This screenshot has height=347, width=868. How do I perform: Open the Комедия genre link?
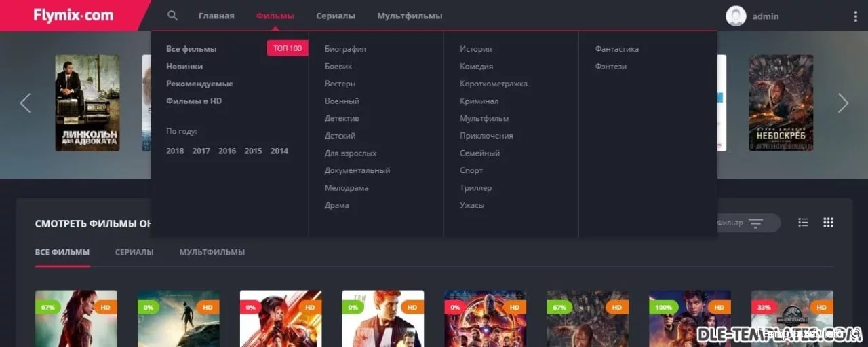click(x=476, y=67)
